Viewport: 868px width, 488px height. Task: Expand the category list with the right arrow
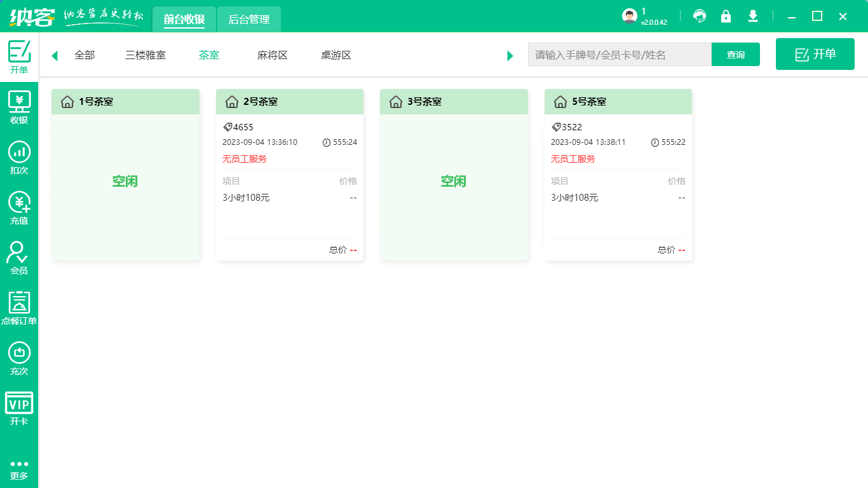click(x=510, y=55)
